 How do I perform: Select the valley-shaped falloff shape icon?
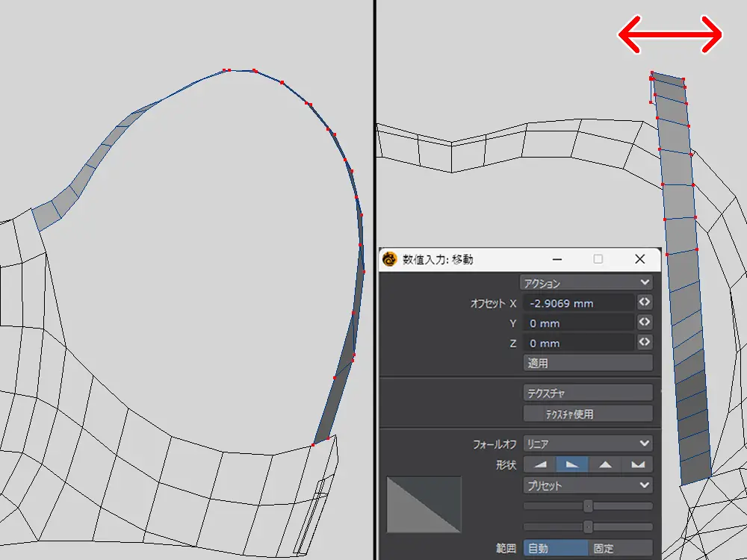pyautogui.click(x=637, y=464)
